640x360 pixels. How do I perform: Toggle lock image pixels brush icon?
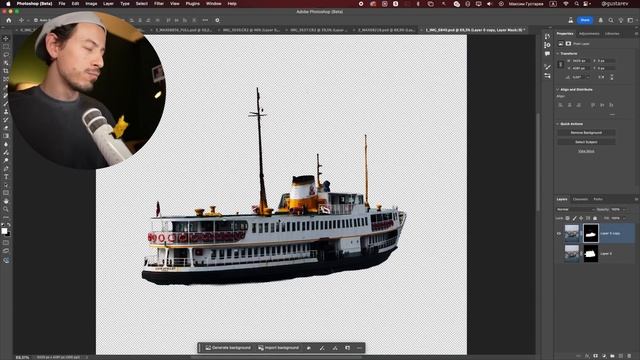click(x=574, y=218)
